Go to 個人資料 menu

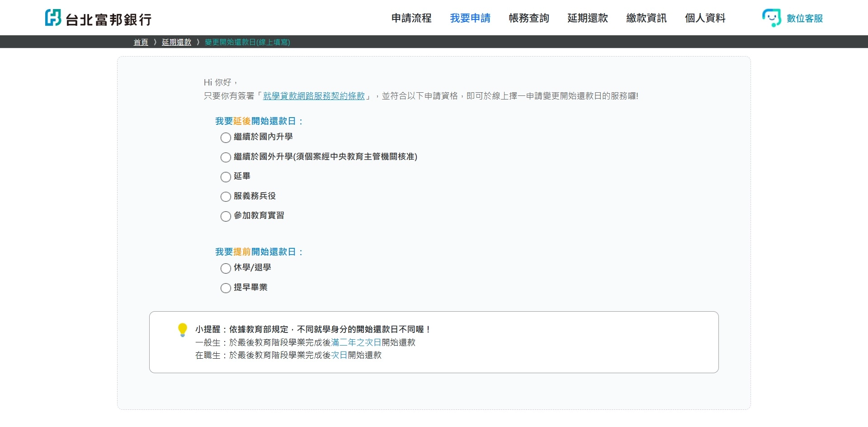(705, 18)
